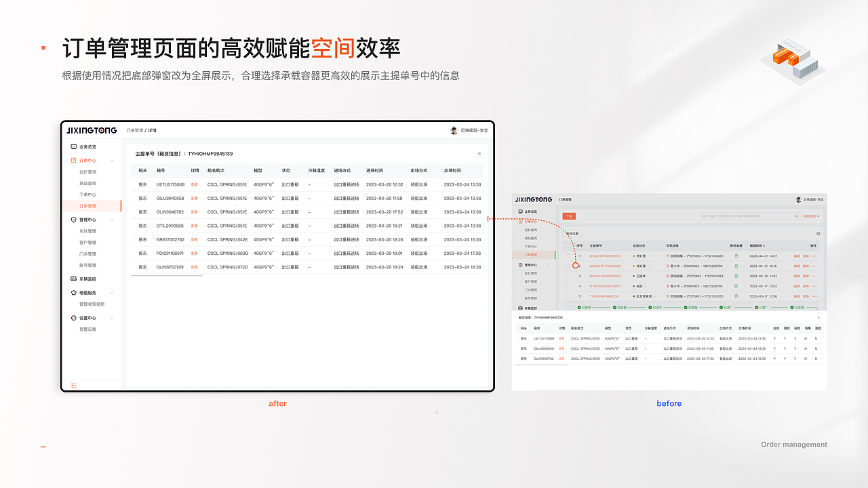This screenshot has height=488, width=868.
Task: Collapse the 订单中心 chevron in the after mockup
Action: (x=112, y=161)
